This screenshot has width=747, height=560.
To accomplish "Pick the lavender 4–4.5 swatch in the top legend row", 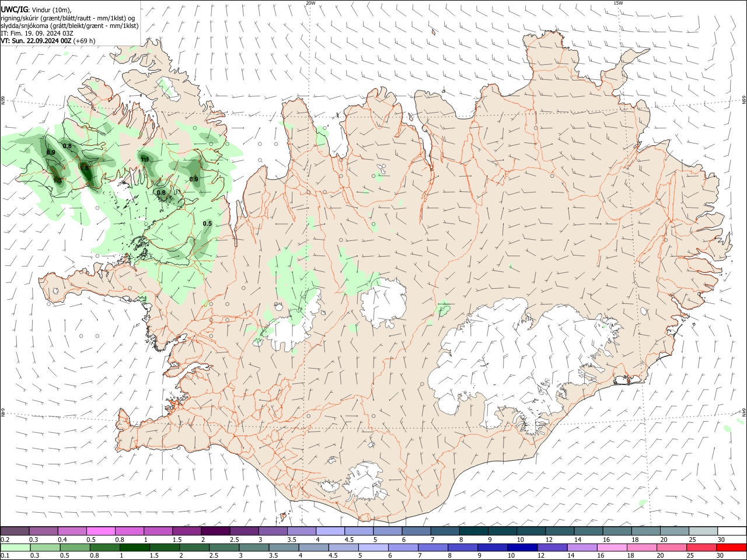I will 329,531.
